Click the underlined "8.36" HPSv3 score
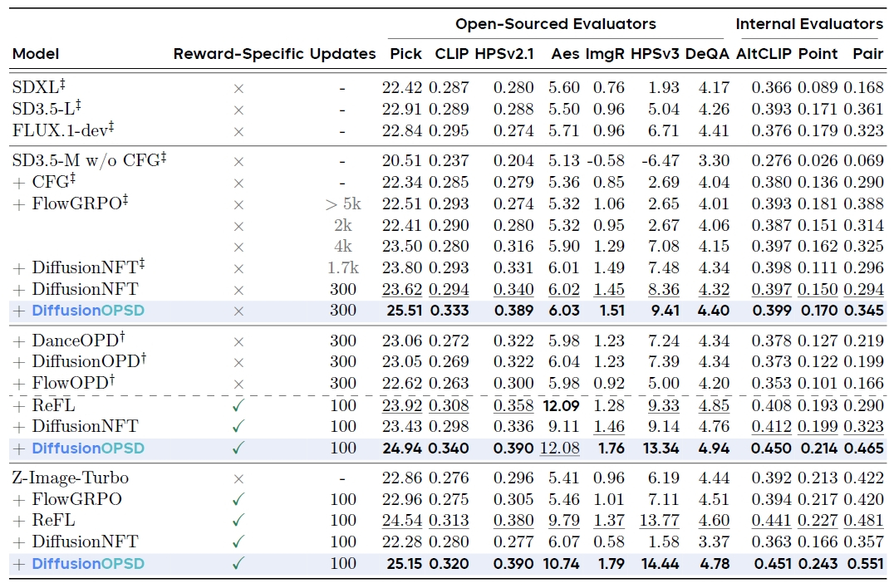The width and height of the screenshot is (894, 588). 664,290
